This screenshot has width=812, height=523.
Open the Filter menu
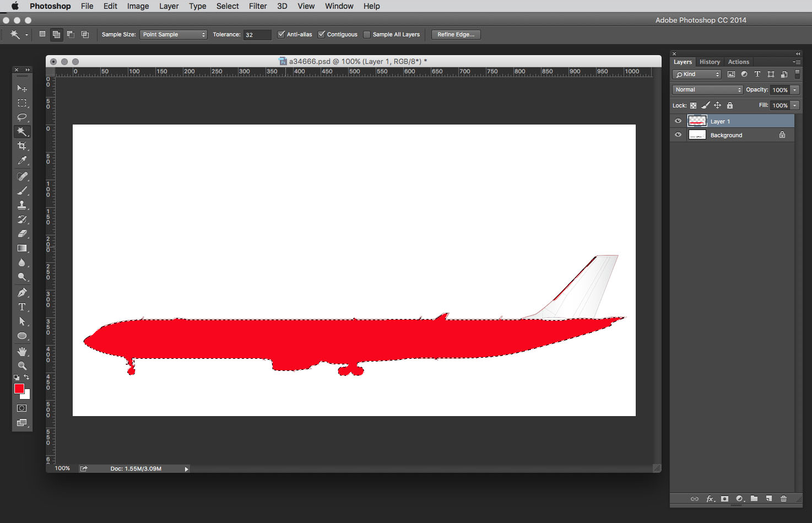coord(257,6)
